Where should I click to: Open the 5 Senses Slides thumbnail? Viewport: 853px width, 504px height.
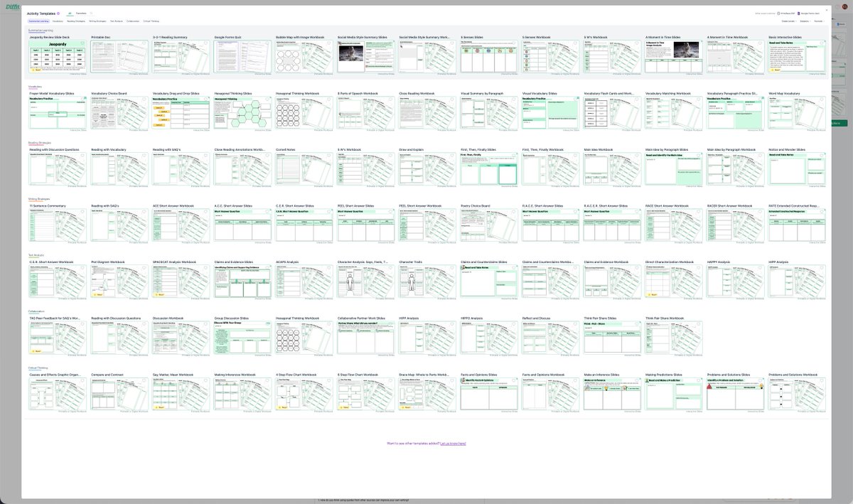(489, 56)
